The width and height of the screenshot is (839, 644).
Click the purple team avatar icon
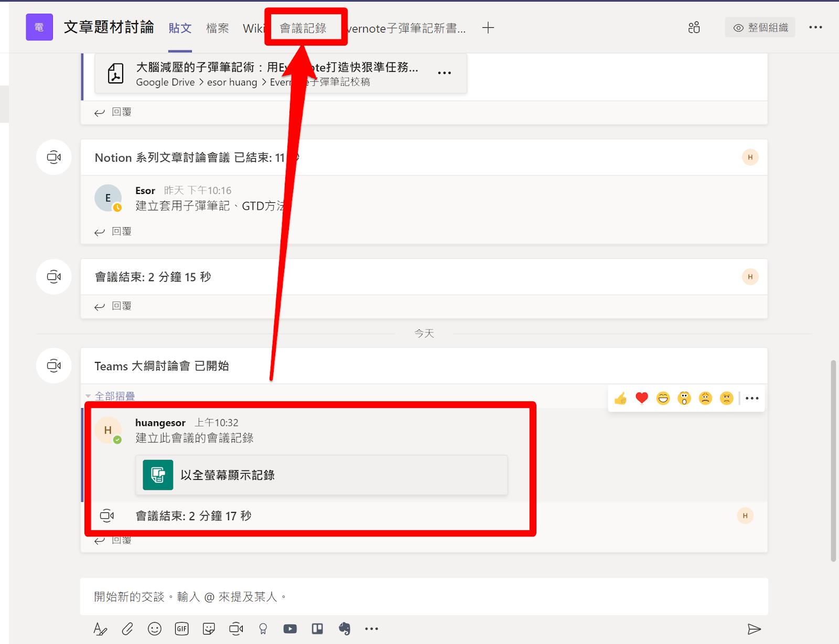[x=39, y=27]
